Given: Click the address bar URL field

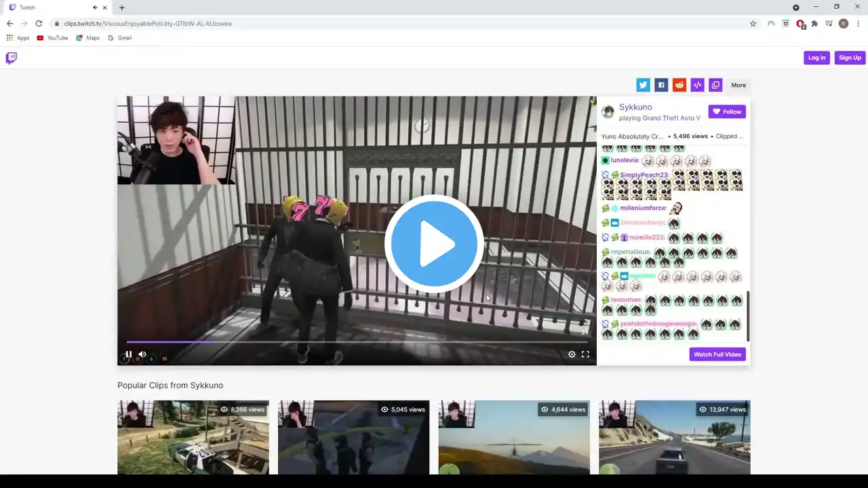Looking at the screenshot, I should pos(404,24).
